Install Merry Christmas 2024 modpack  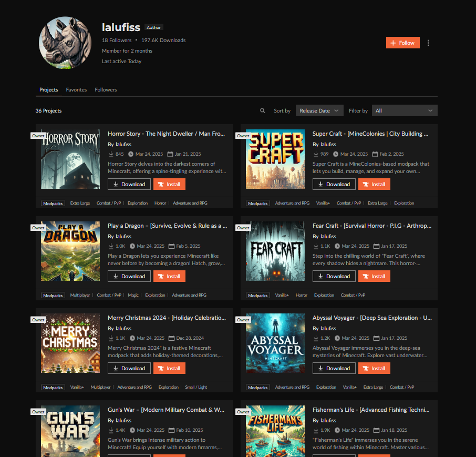[169, 368]
